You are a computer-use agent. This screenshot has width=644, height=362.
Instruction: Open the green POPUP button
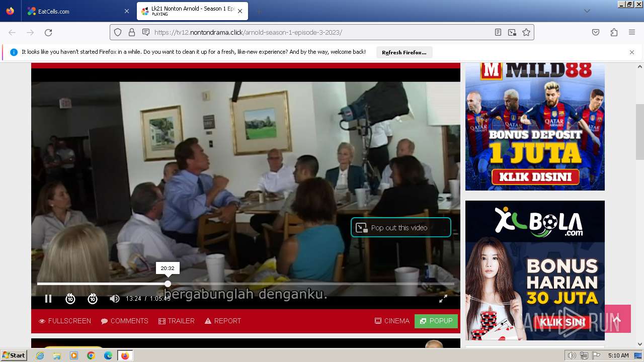436,321
